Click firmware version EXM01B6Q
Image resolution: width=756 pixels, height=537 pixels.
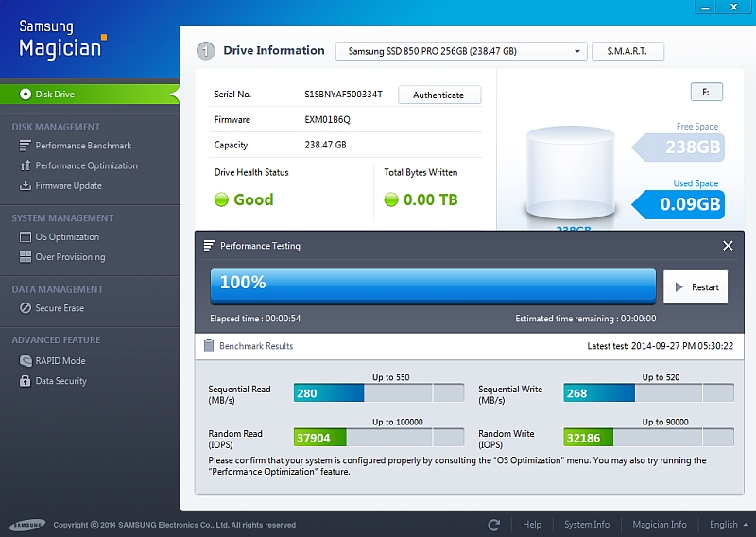327,120
